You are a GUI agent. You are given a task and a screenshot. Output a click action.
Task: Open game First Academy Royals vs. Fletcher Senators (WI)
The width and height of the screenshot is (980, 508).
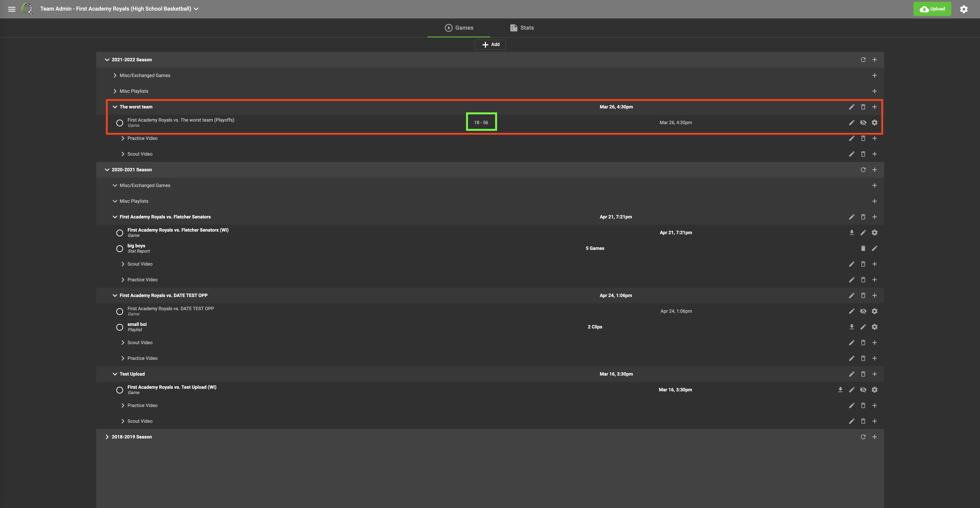click(178, 230)
